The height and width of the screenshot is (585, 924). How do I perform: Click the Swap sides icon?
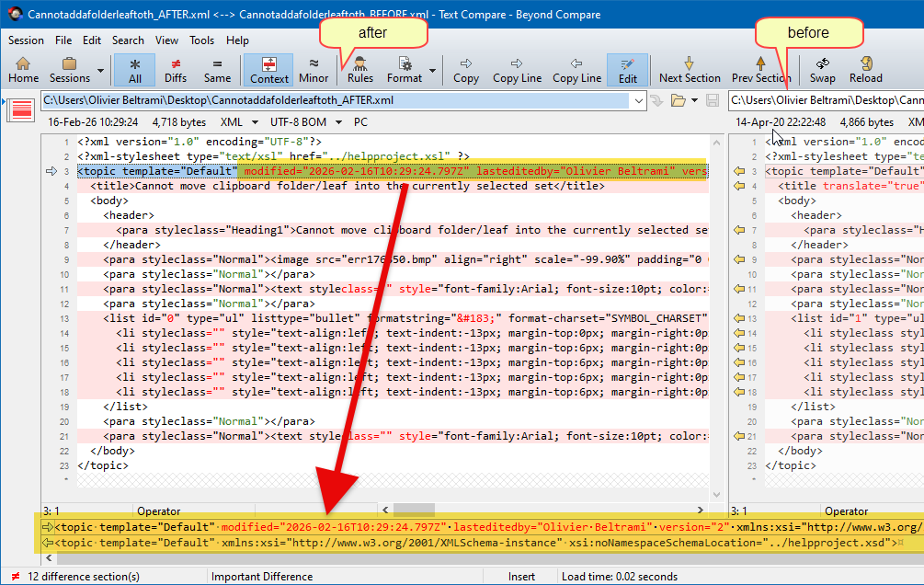point(822,63)
